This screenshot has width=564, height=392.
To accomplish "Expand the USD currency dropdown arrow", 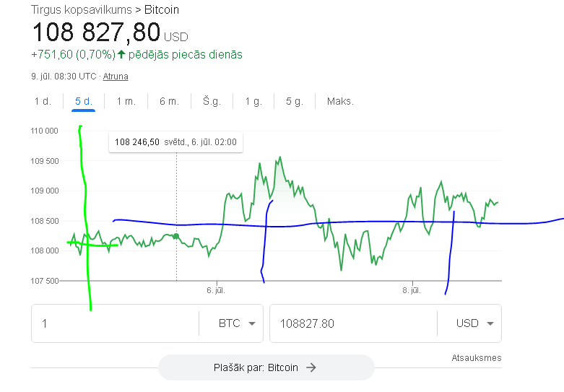I will pyautogui.click(x=490, y=323).
